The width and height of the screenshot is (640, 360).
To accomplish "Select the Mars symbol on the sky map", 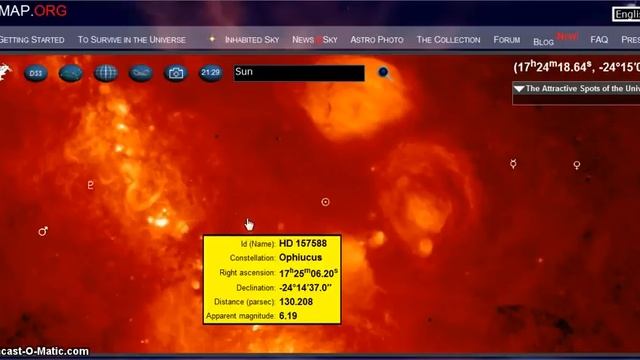I will click(x=43, y=231).
